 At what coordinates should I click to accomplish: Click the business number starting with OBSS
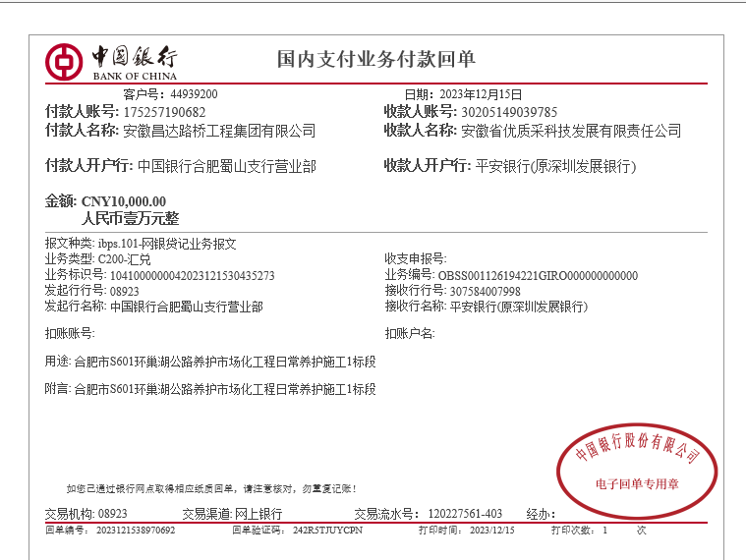tap(537, 275)
